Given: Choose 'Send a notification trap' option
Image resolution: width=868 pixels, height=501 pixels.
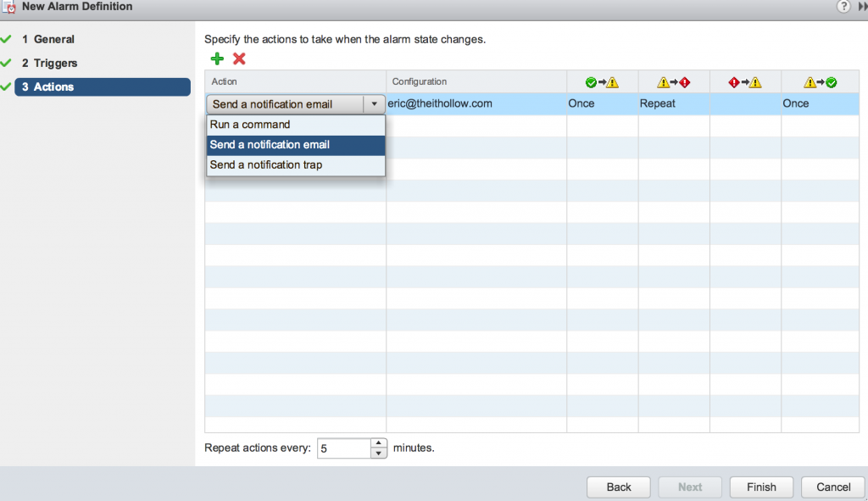Looking at the screenshot, I should (266, 165).
